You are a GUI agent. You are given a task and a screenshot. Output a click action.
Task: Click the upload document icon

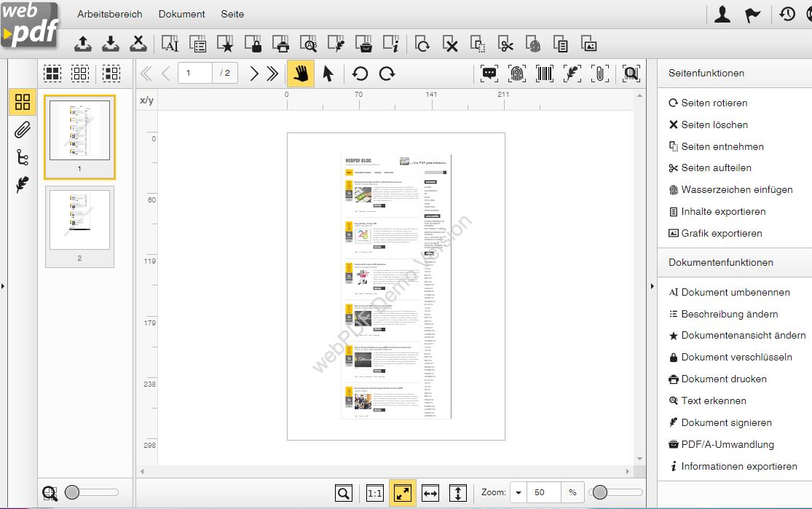coord(84,45)
